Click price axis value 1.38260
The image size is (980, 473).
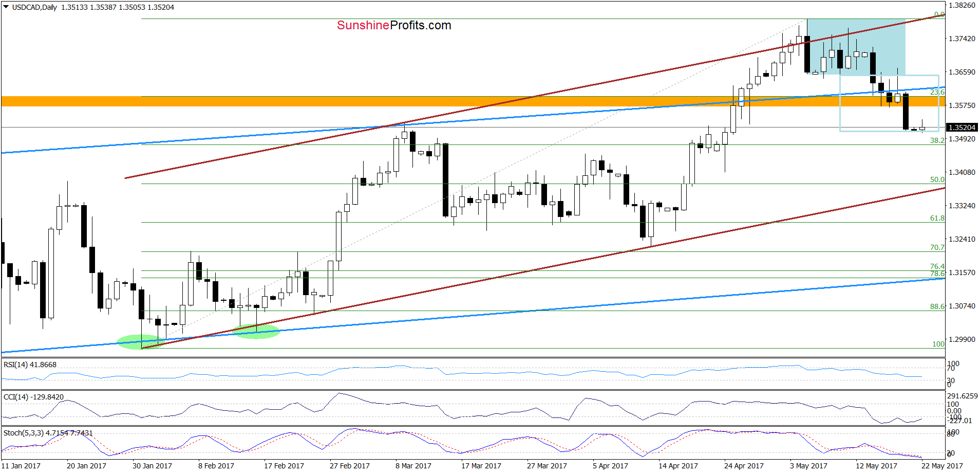click(962, 5)
